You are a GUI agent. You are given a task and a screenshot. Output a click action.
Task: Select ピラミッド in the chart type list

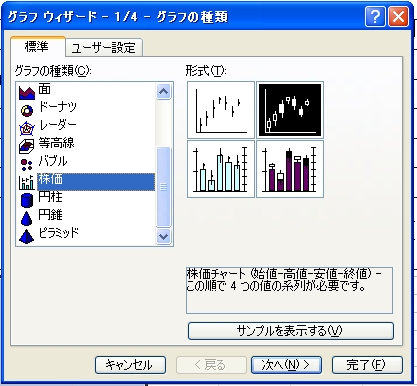[59, 233]
